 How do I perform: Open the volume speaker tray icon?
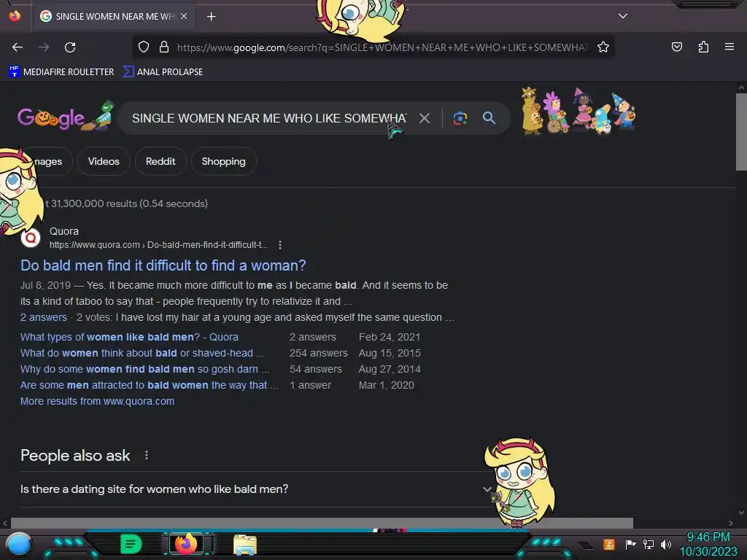point(665,544)
